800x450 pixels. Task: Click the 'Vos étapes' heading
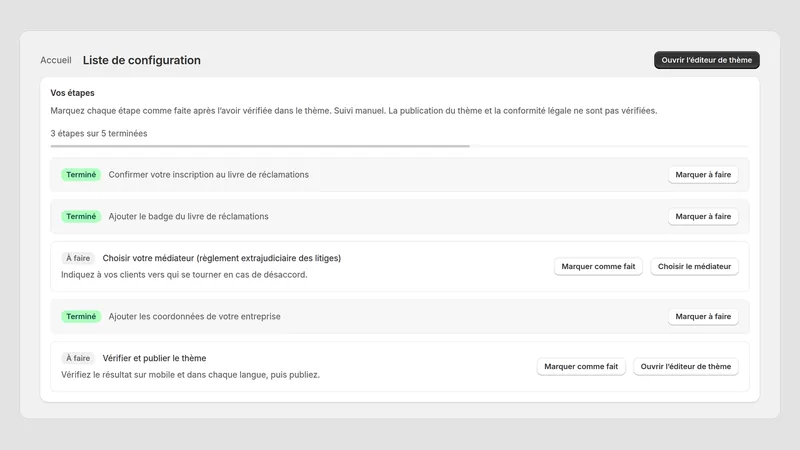coord(72,93)
